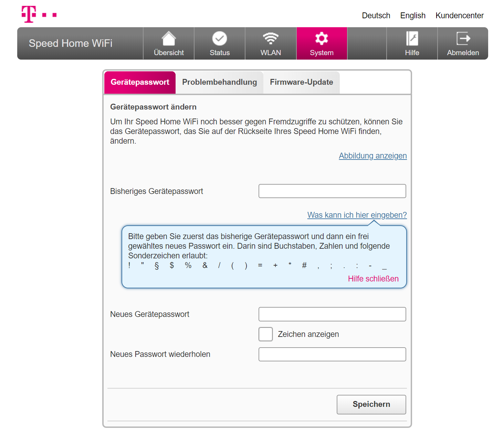Save changes with the Speichern button
This screenshot has height=442, width=504.
[x=371, y=404]
